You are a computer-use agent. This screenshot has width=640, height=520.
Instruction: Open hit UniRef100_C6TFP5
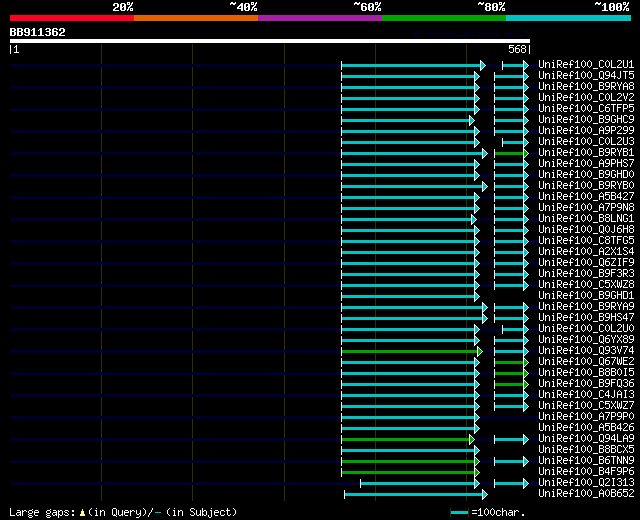click(586, 109)
